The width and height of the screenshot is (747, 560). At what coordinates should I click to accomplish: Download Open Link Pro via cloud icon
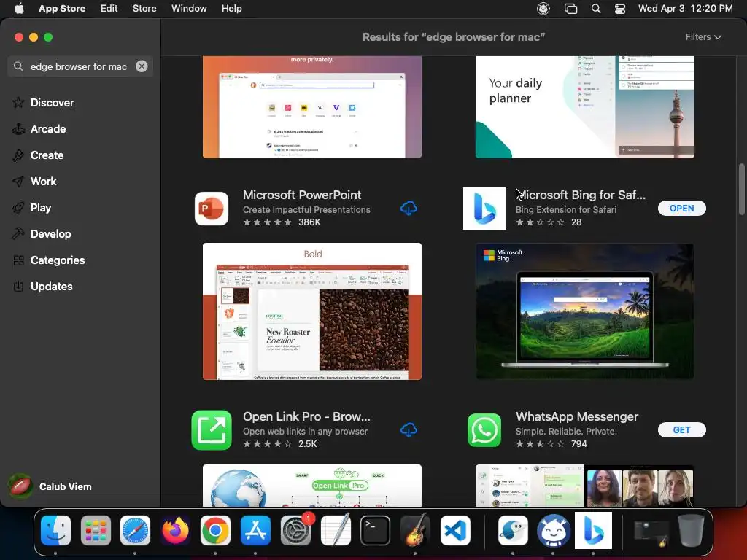tap(409, 430)
